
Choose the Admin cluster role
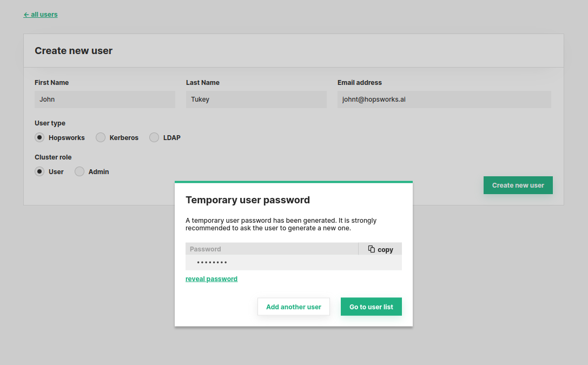(x=79, y=171)
